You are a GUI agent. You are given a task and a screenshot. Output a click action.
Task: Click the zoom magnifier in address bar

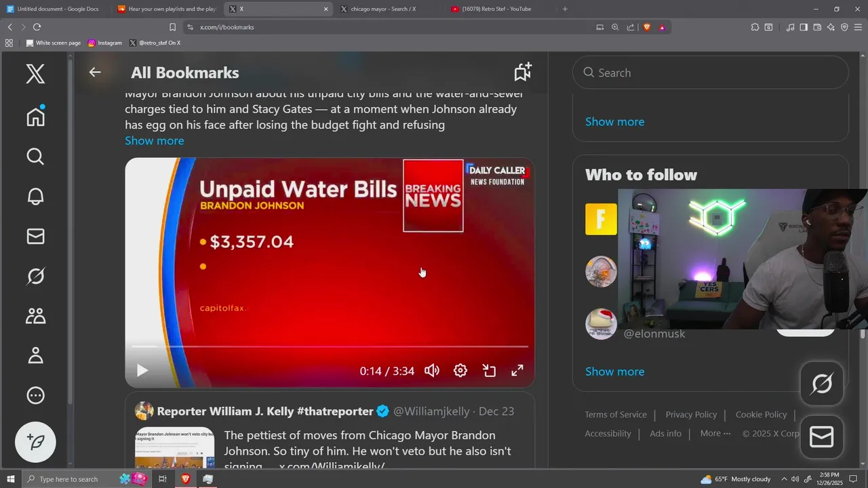coord(615,27)
